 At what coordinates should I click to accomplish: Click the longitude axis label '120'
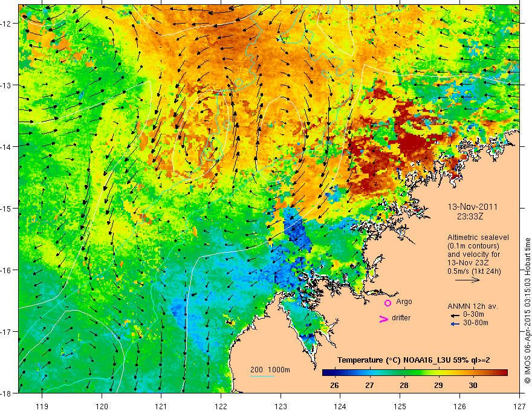102,406
